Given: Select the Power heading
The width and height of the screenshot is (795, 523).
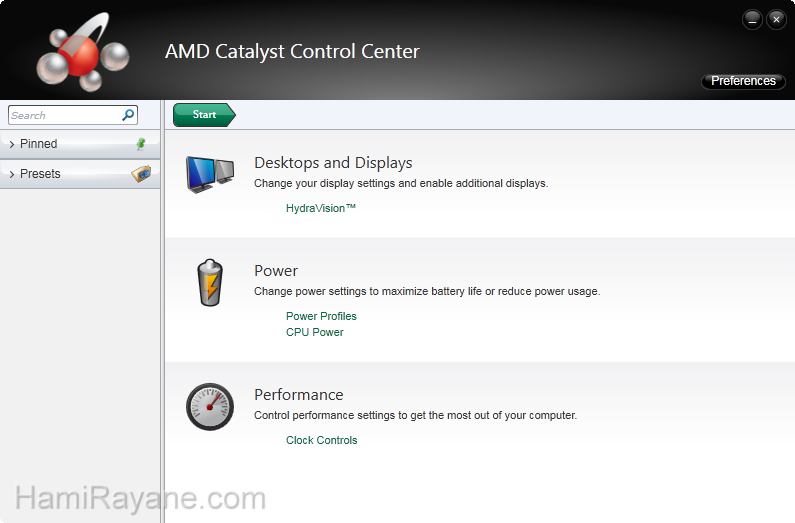Looking at the screenshot, I should tap(276, 271).
